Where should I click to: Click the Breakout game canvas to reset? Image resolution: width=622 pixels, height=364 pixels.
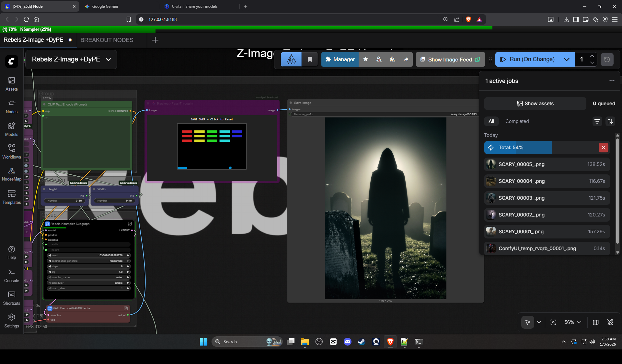[x=212, y=146]
